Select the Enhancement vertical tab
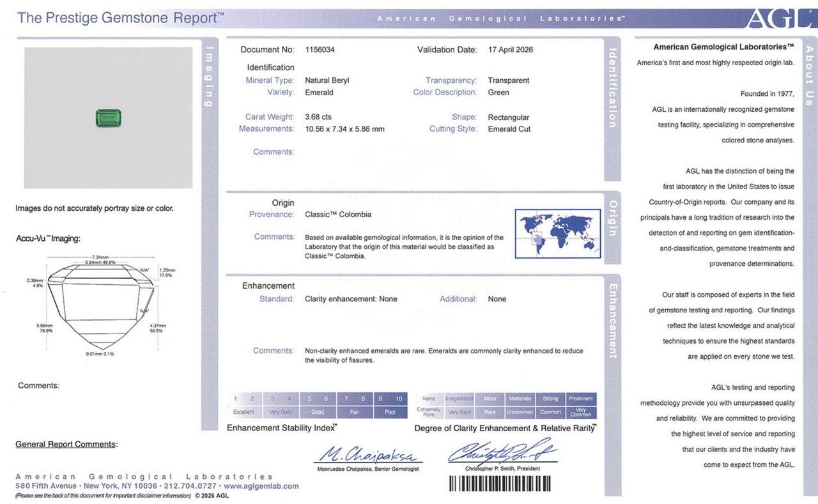Viewport: 818px width, 504px height. point(612,321)
